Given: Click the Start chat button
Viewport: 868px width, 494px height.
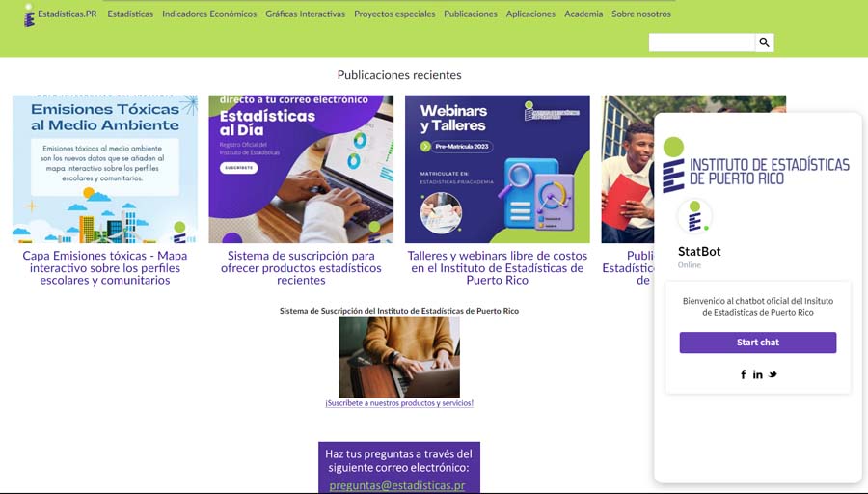Looking at the screenshot, I should (x=757, y=343).
